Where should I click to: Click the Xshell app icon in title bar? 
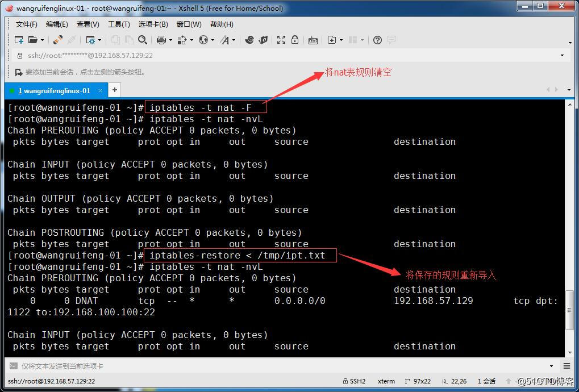[9, 8]
